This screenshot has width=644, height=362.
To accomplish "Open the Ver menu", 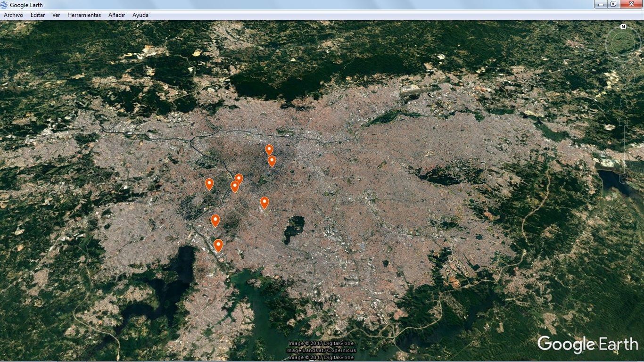I will (x=56, y=15).
